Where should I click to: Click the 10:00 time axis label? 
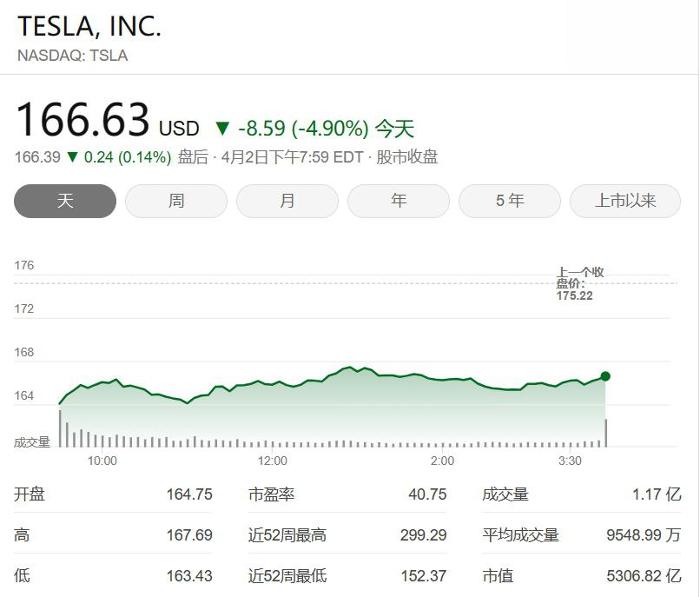(102, 461)
